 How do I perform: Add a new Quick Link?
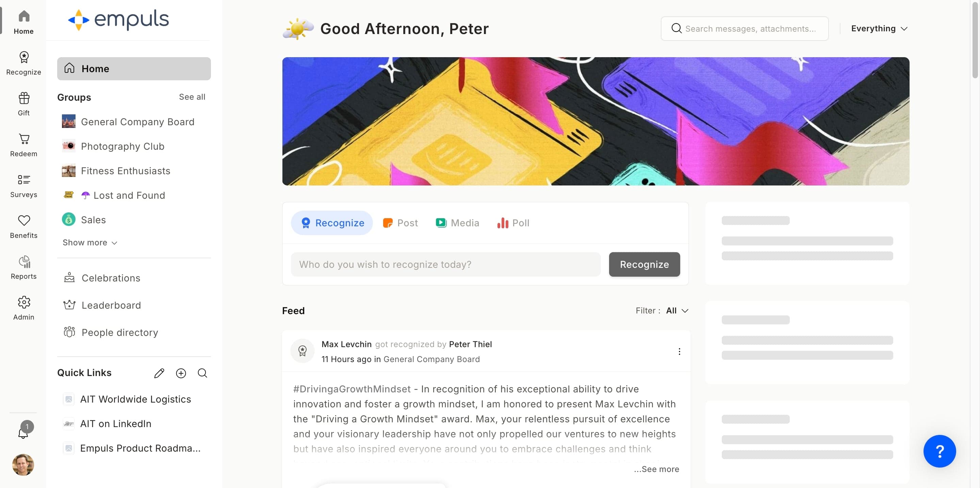point(181,373)
